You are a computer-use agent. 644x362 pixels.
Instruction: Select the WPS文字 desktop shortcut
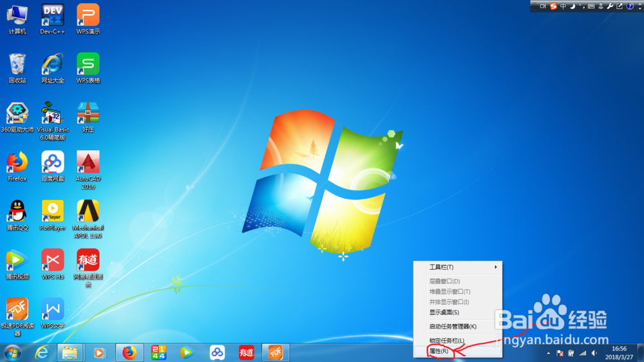pos(53,314)
